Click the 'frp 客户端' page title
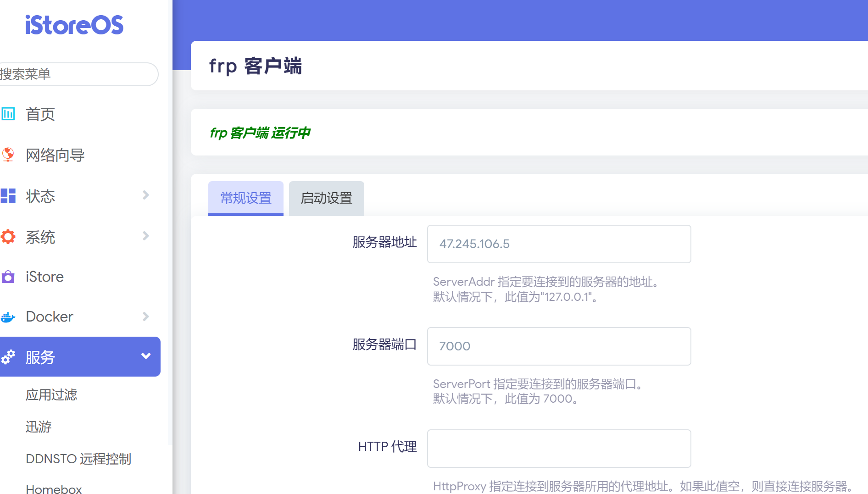Image resolution: width=868 pixels, height=494 pixels. pyautogui.click(x=256, y=66)
